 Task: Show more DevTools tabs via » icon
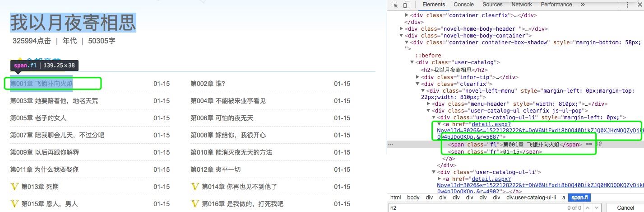583,5
